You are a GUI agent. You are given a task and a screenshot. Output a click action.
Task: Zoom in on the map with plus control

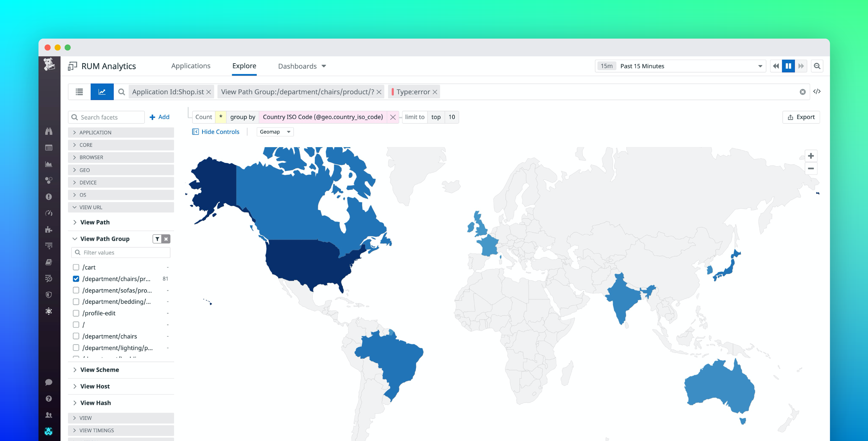click(811, 155)
